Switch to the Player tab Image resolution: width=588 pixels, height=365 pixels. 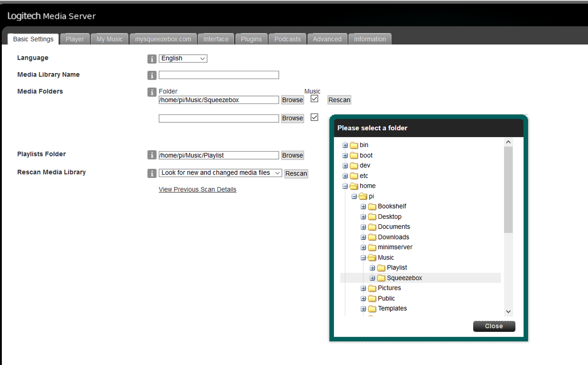74,39
